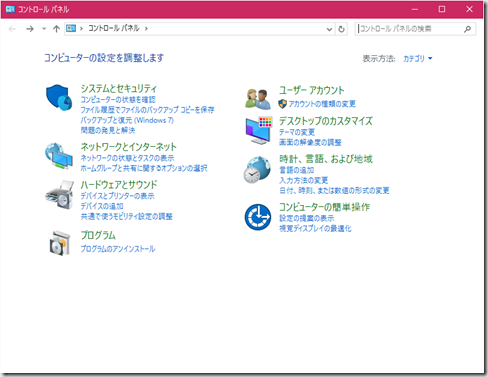The image size is (488, 377).
Task: Click コントロール パネル breadcrumb in address bar
Action: click(x=114, y=28)
